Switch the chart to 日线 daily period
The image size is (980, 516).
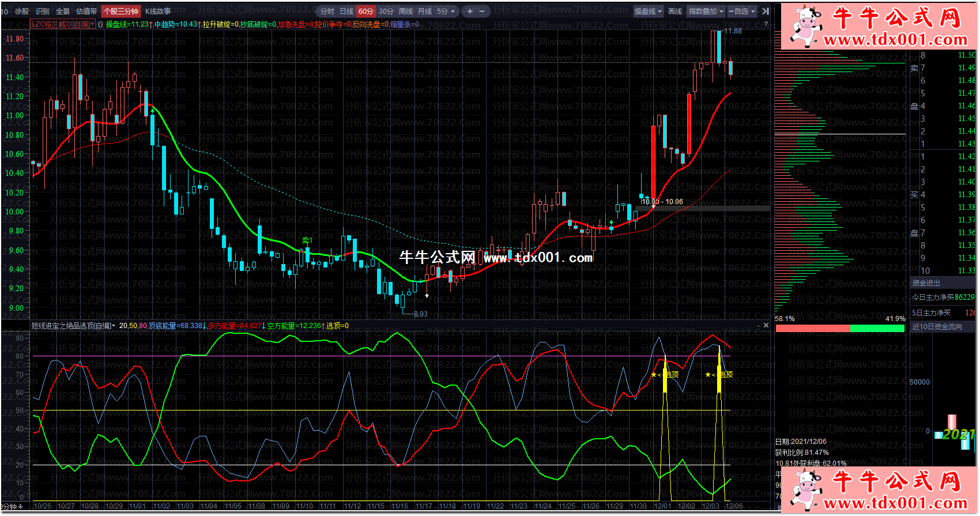click(346, 11)
